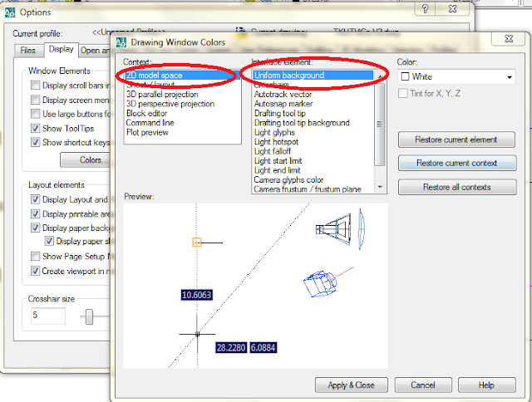Image resolution: width=532 pixels, height=402 pixels.
Task: Click the Help button
Action: click(486, 385)
